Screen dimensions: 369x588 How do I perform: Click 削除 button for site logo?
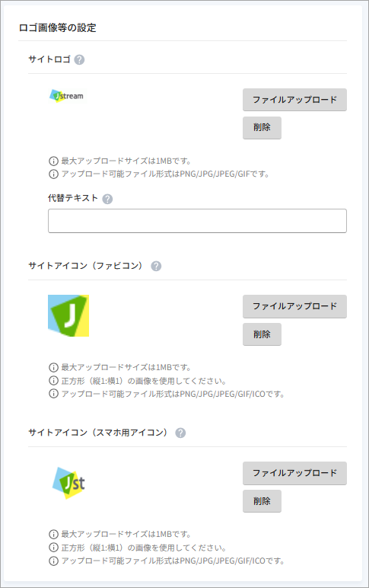pos(262,127)
